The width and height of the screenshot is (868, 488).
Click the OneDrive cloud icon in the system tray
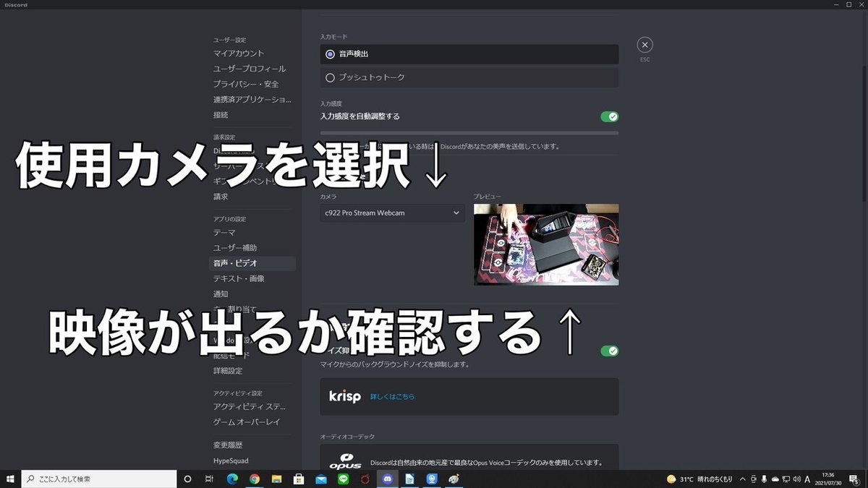[775, 479]
